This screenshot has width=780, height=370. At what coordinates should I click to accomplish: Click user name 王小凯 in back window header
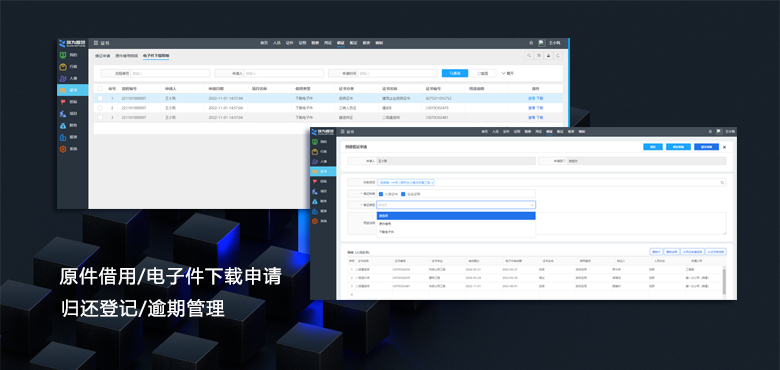click(x=554, y=43)
